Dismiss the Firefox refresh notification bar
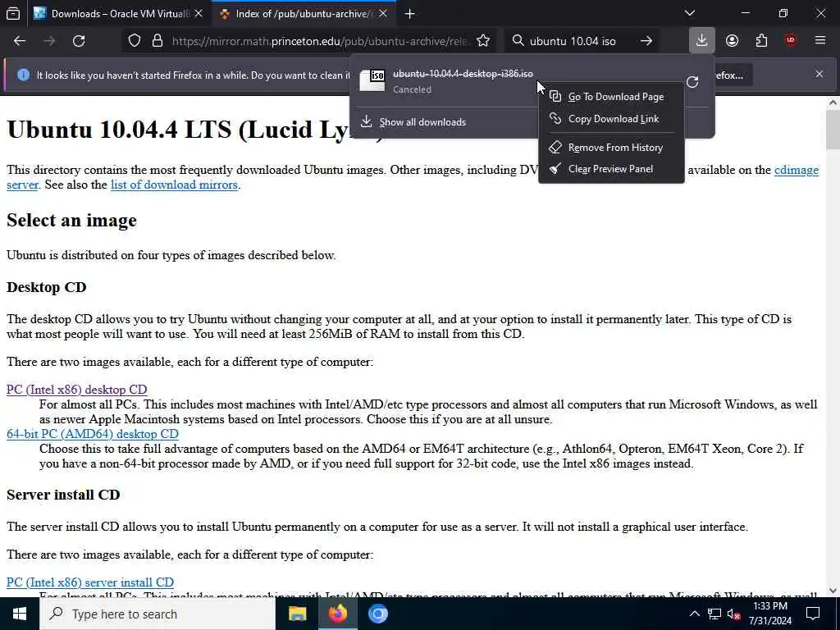The height and width of the screenshot is (630, 840). [x=819, y=74]
